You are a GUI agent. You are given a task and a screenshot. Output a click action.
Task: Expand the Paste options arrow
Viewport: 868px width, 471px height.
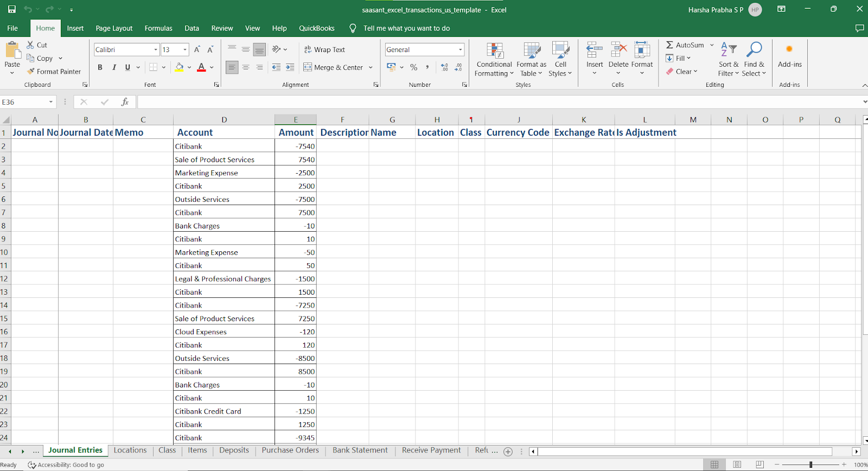[x=12, y=73]
